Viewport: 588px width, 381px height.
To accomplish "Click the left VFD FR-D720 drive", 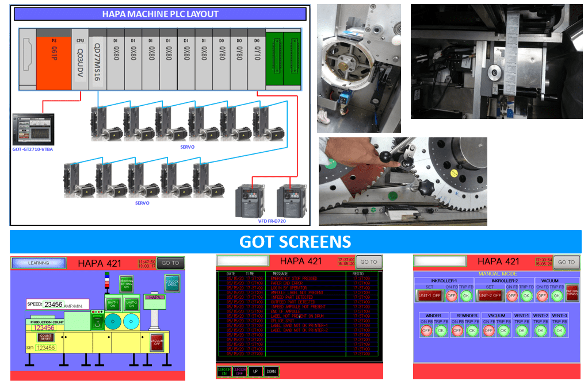I will 250,201.
